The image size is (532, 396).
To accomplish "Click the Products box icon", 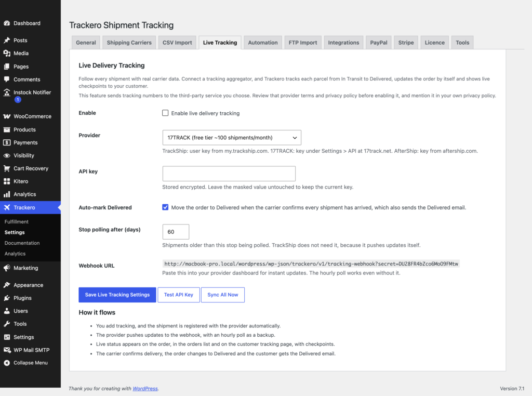I will coord(7,129).
